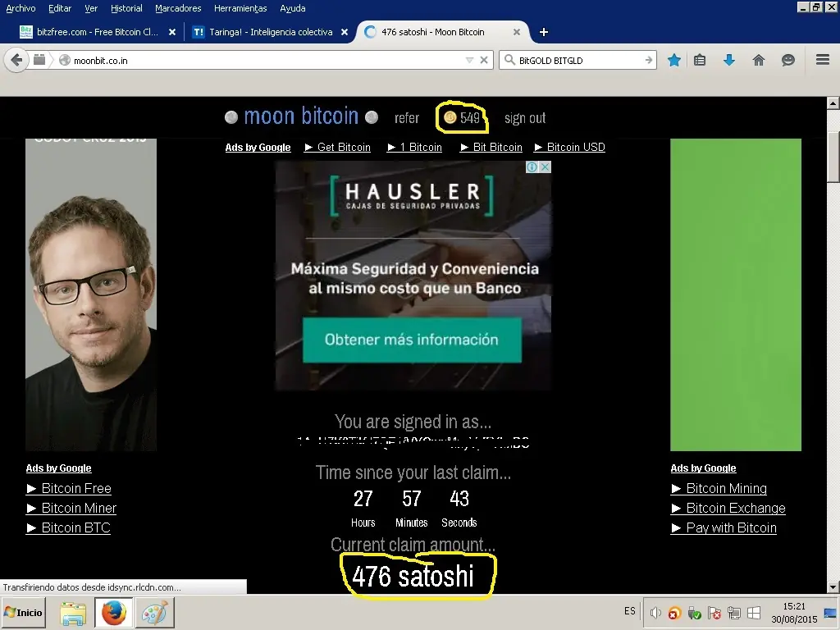
Task: Open the Herramientas menu
Action: click(x=240, y=8)
